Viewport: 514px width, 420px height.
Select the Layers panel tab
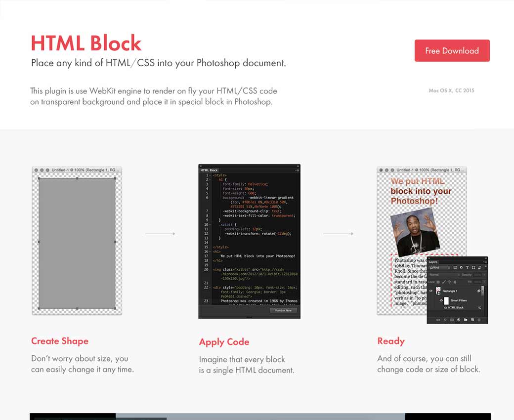[432, 262]
